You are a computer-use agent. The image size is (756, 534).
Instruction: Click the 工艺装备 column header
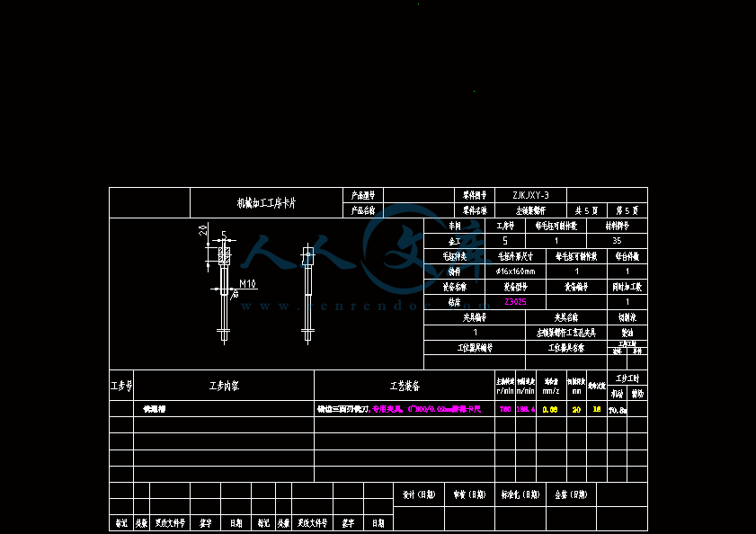(405, 386)
